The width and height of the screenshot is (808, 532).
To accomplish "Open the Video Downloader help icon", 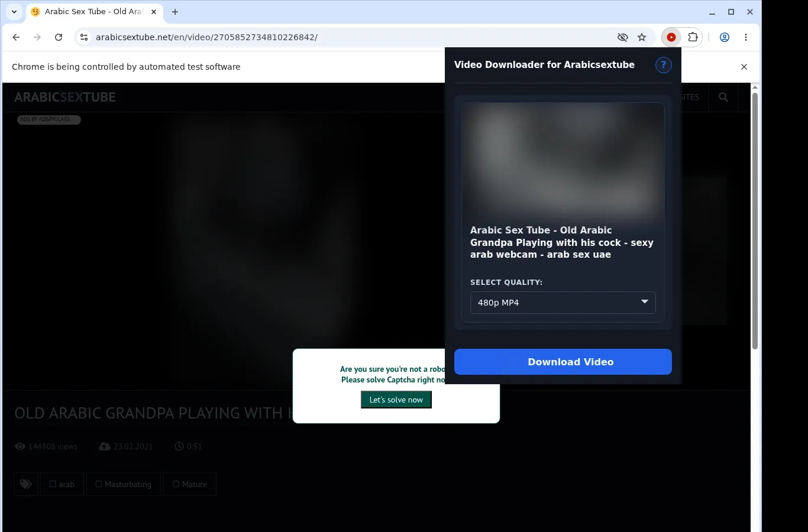I will point(664,65).
